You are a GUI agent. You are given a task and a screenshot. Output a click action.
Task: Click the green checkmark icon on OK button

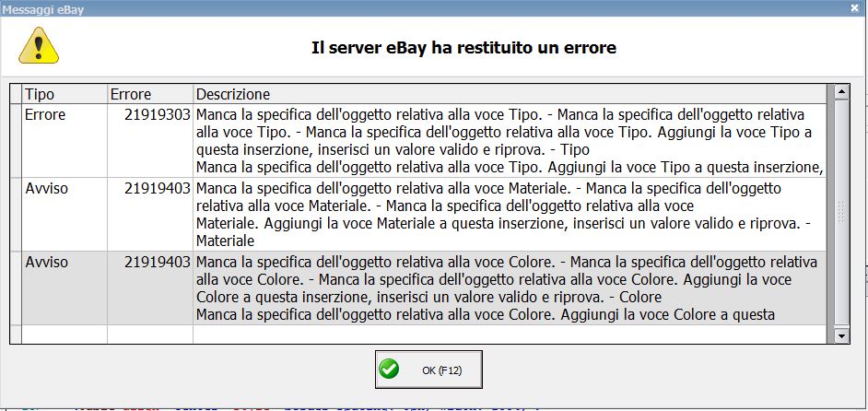(389, 370)
